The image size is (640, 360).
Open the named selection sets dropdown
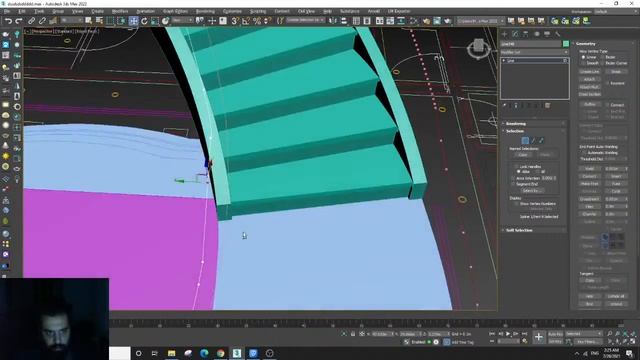305,20
